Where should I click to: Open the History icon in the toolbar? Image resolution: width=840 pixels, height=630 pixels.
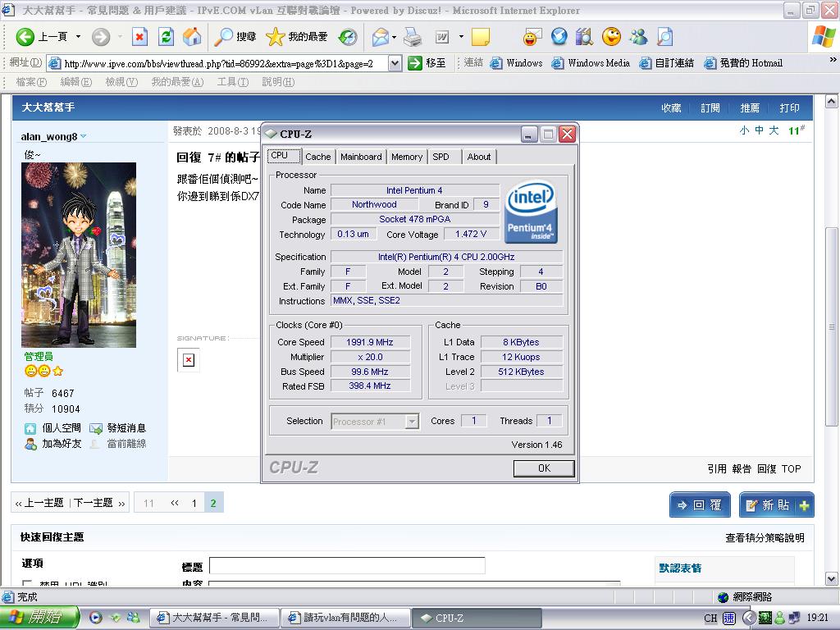click(348, 37)
